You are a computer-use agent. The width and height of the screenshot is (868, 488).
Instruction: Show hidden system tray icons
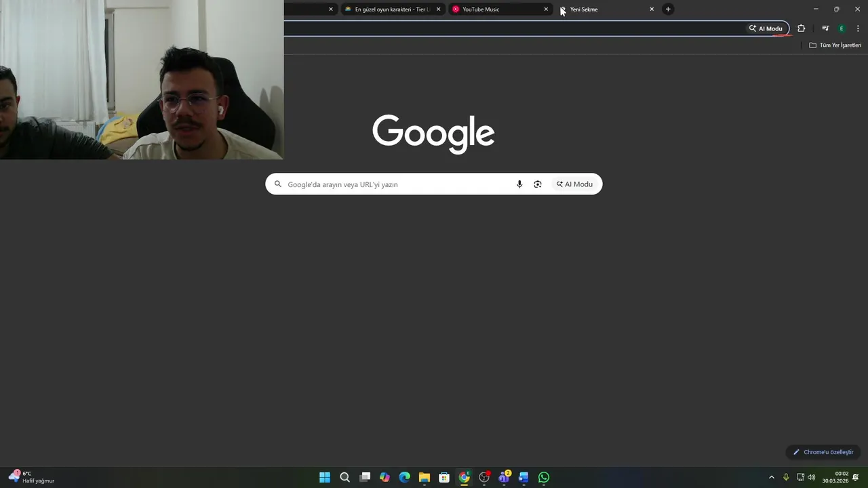click(x=771, y=477)
